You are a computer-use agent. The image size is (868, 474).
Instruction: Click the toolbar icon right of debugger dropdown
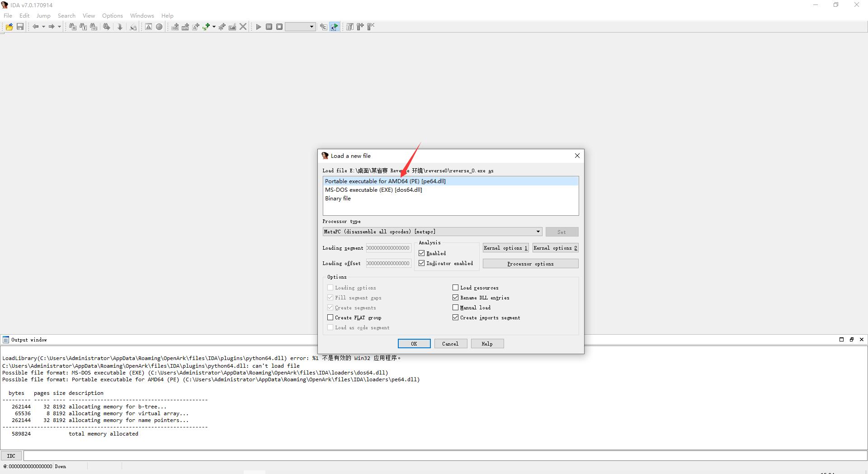click(323, 27)
